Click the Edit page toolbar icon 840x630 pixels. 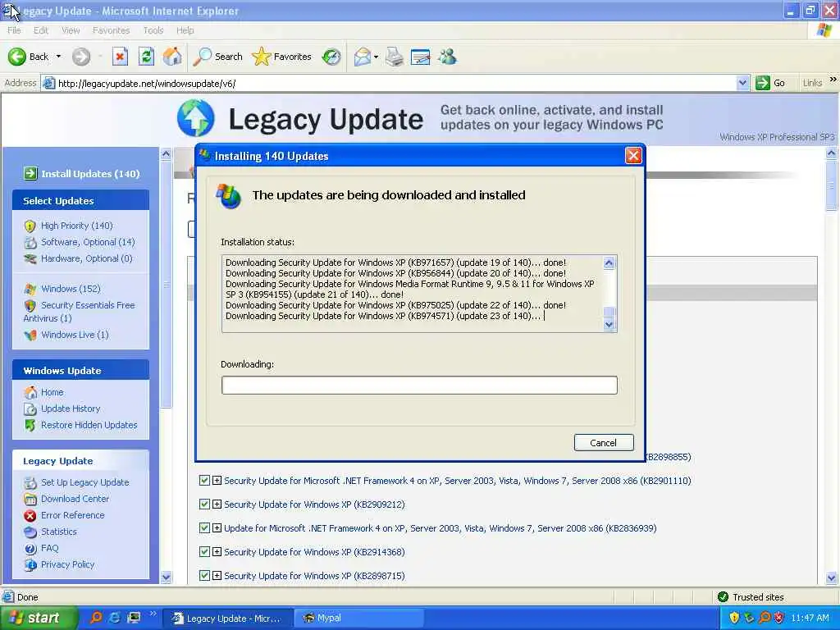click(421, 57)
